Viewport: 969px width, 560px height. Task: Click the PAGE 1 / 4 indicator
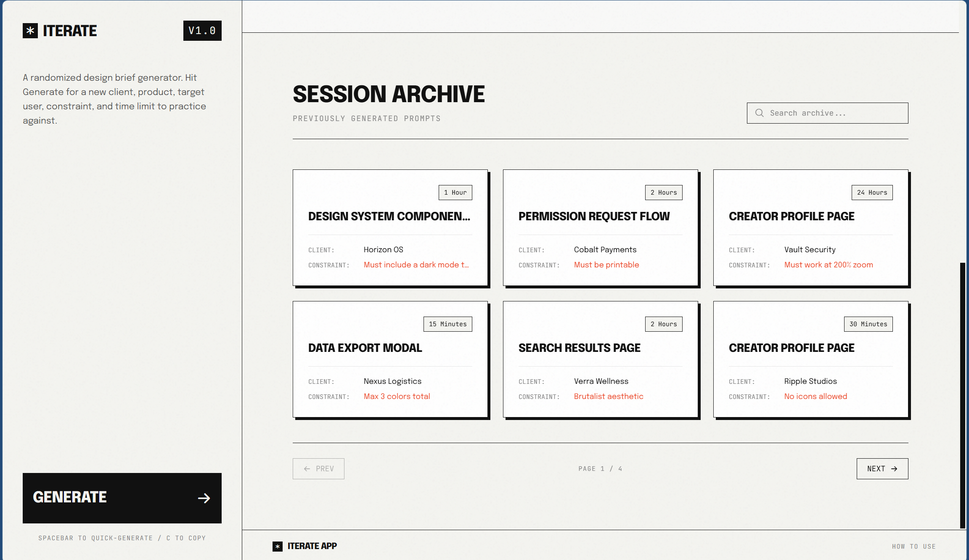(x=600, y=468)
